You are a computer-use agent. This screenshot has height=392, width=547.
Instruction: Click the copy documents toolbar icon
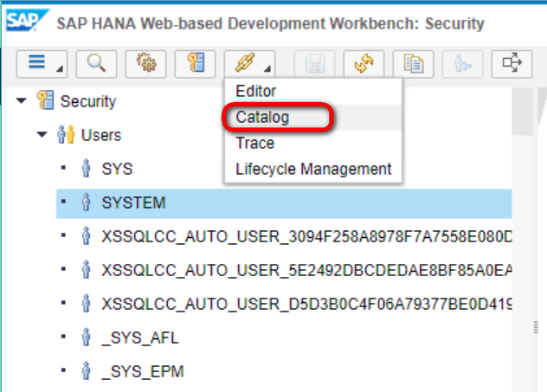[414, 63]
